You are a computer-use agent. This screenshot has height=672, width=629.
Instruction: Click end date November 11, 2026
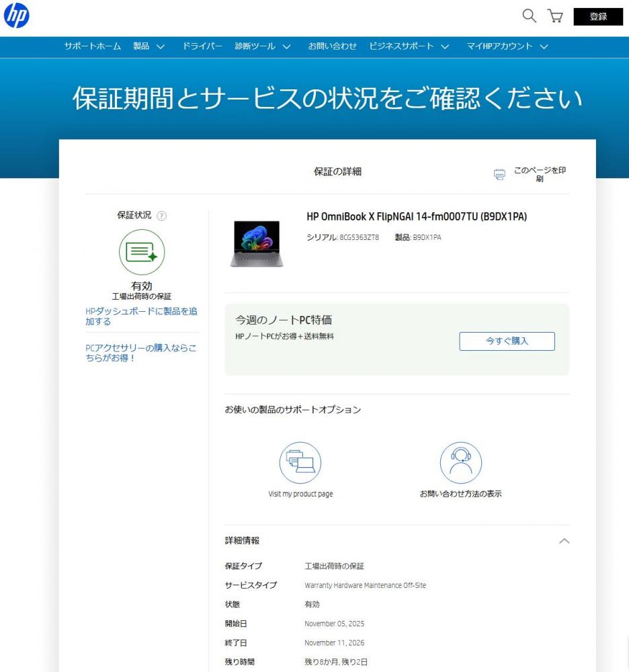(334, 643)
